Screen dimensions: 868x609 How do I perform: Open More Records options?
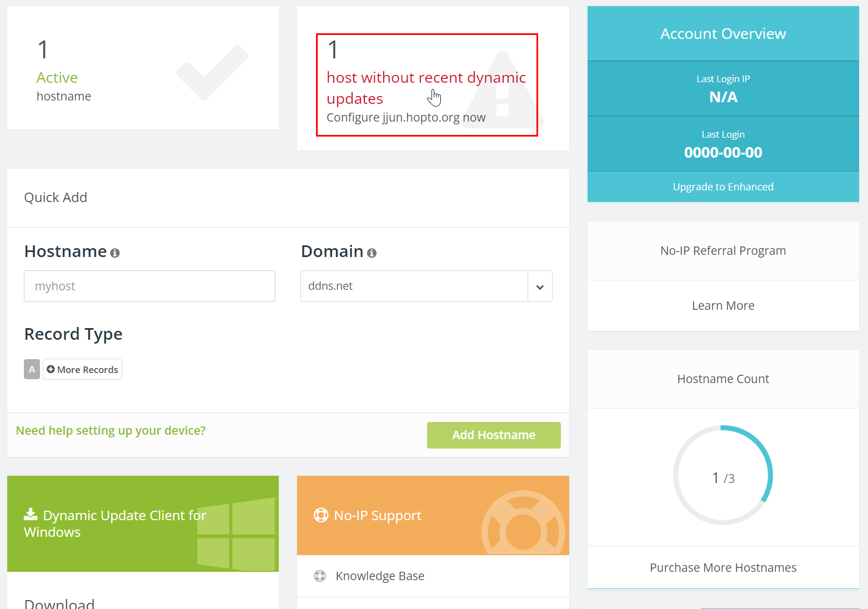tap(82, 369)
